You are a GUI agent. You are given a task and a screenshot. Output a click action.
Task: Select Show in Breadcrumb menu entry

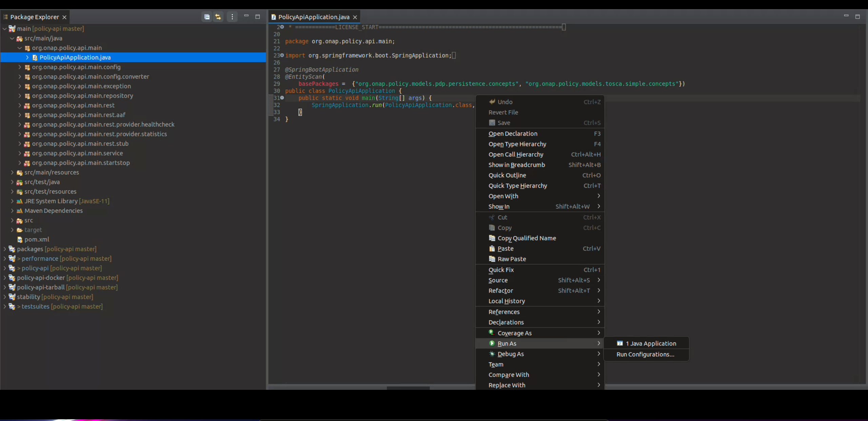[540, 165]
